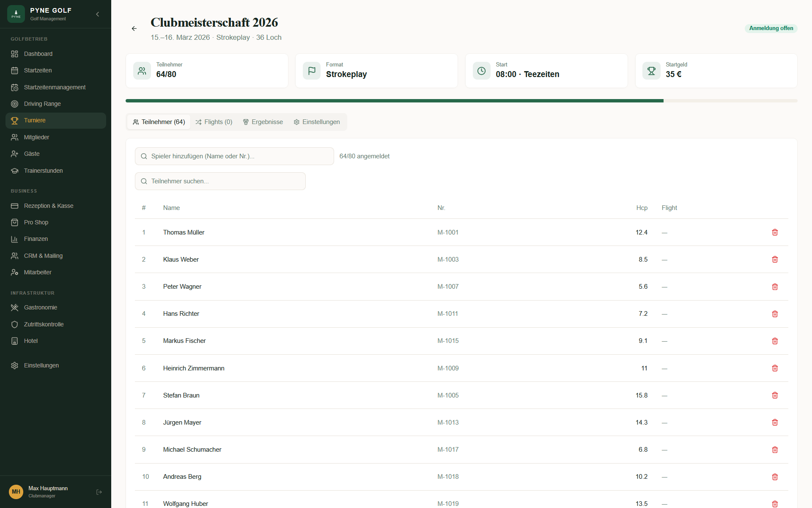Click the Anmeldung offen status badge

771,28
